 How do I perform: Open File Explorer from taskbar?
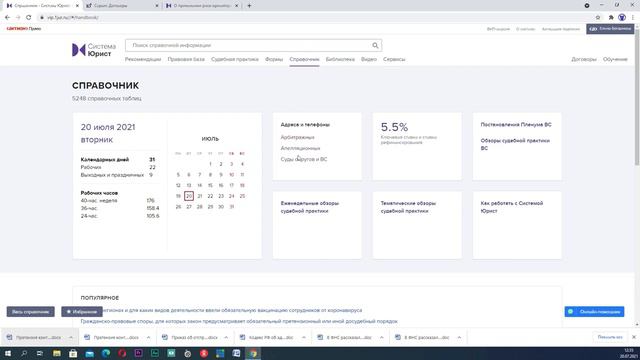[57, 353]
